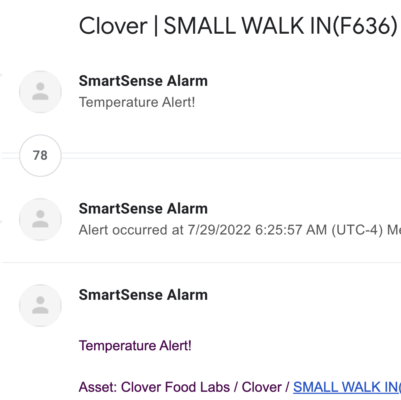This screenshot has width=401, height=400.
Task: Click the first SmartSense Alarm sender avatar
Action: (40, 92)
